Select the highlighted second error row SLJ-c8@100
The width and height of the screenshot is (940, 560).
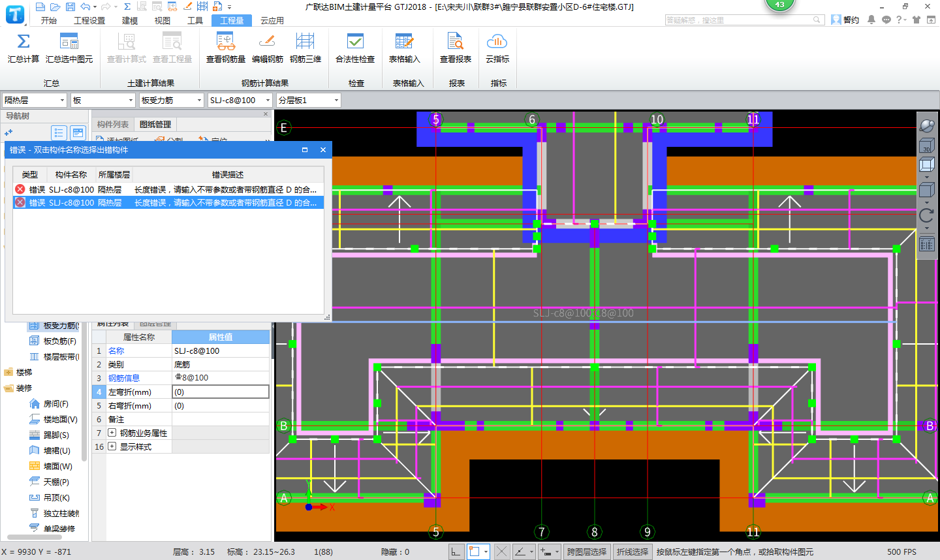168,202
